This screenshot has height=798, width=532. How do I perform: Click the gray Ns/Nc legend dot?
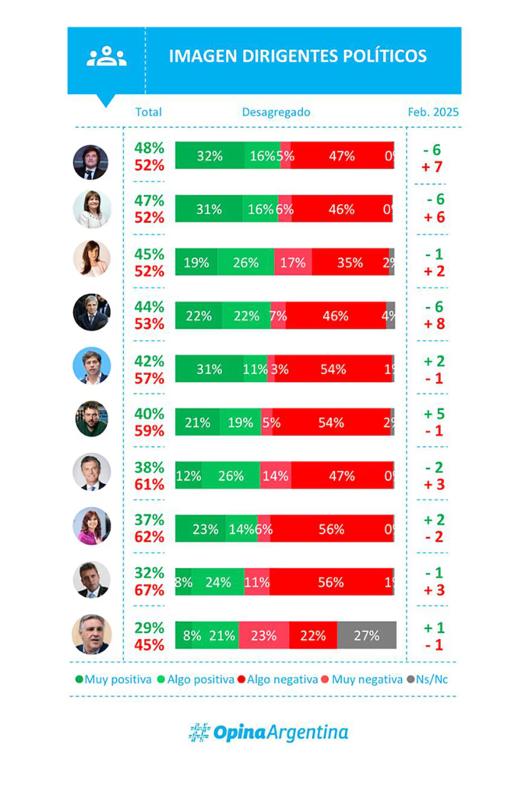coord(412,680)
